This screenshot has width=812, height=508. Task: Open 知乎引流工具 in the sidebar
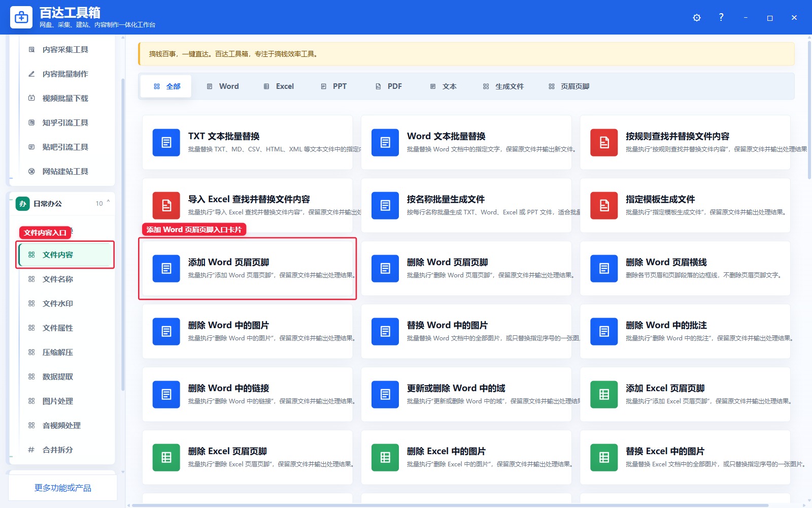(65, 123)
